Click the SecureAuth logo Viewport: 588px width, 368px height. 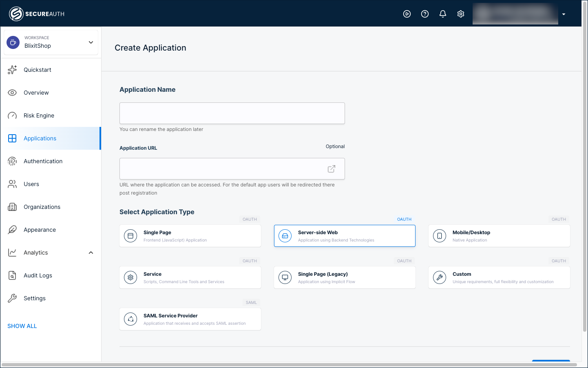click(x=37, y=14)
